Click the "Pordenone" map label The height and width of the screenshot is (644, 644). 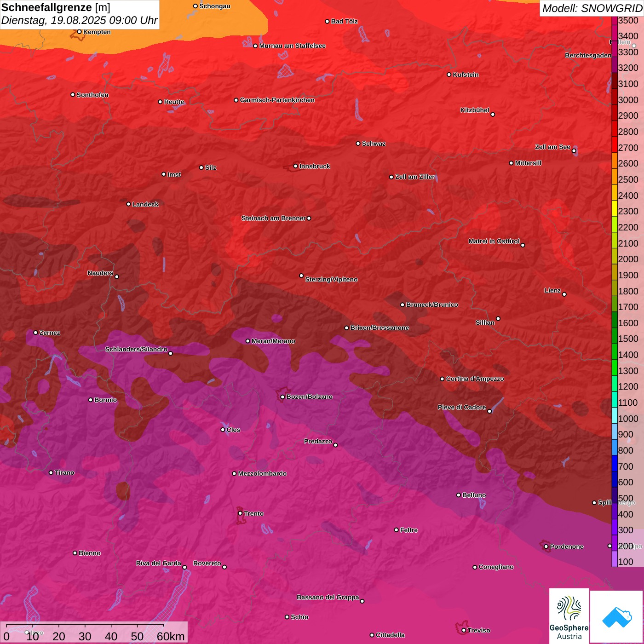click(567, 546)
